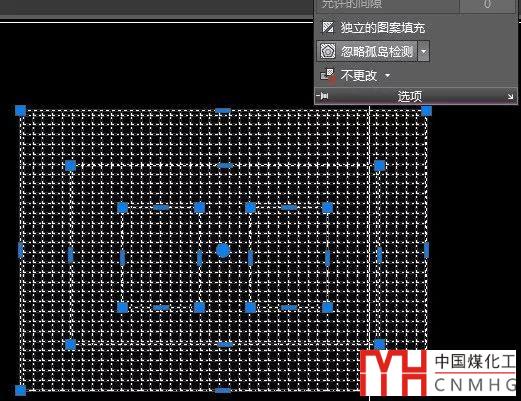
Task: Expand the 忽略孤岛检测 dropdown arrow
Action: [x=423, y=51]
